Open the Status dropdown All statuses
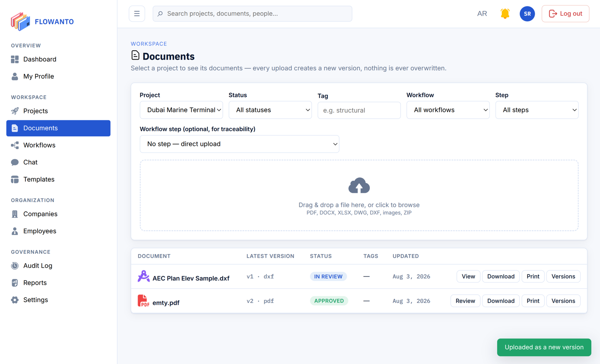This screenshot has height=364, width=600. pos(270,110)
